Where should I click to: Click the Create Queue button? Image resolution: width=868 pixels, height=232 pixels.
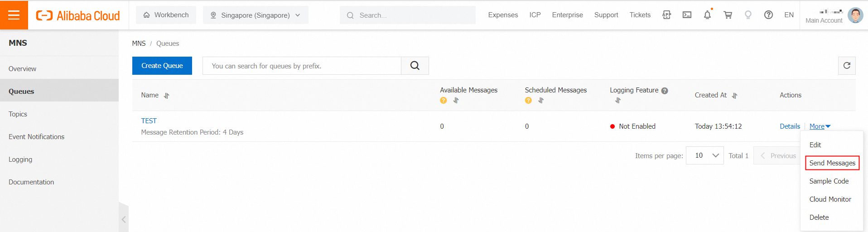tap(162, 66)
